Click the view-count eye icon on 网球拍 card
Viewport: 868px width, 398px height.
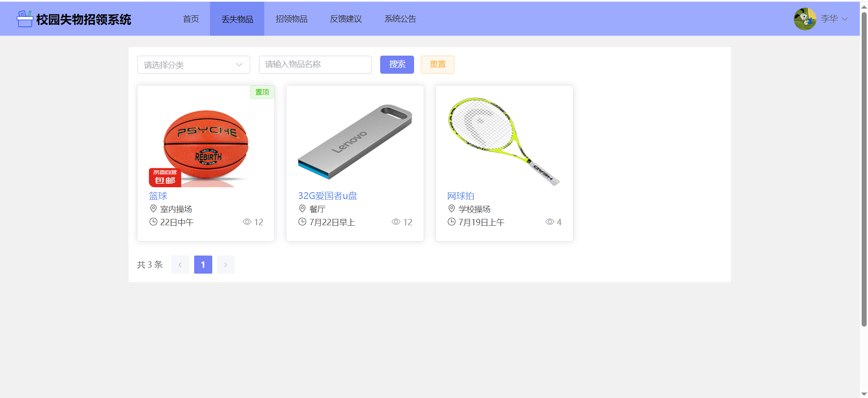click(550, 222)
